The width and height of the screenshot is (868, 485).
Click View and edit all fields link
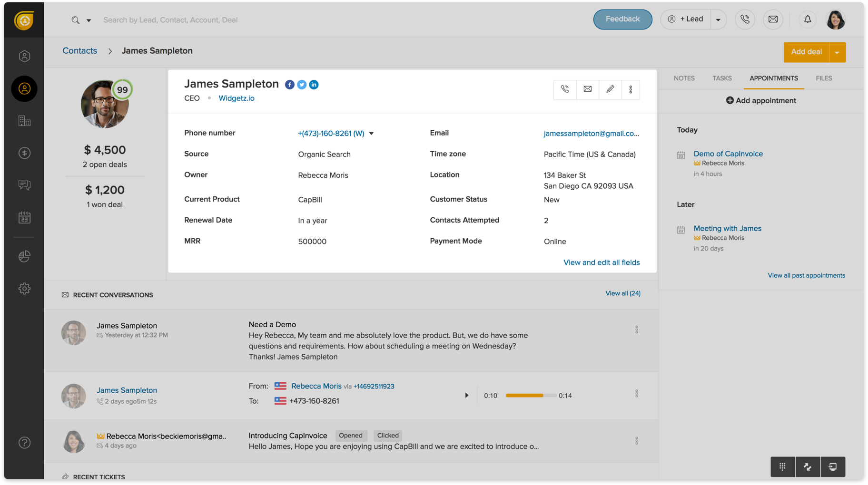[601, 262]
